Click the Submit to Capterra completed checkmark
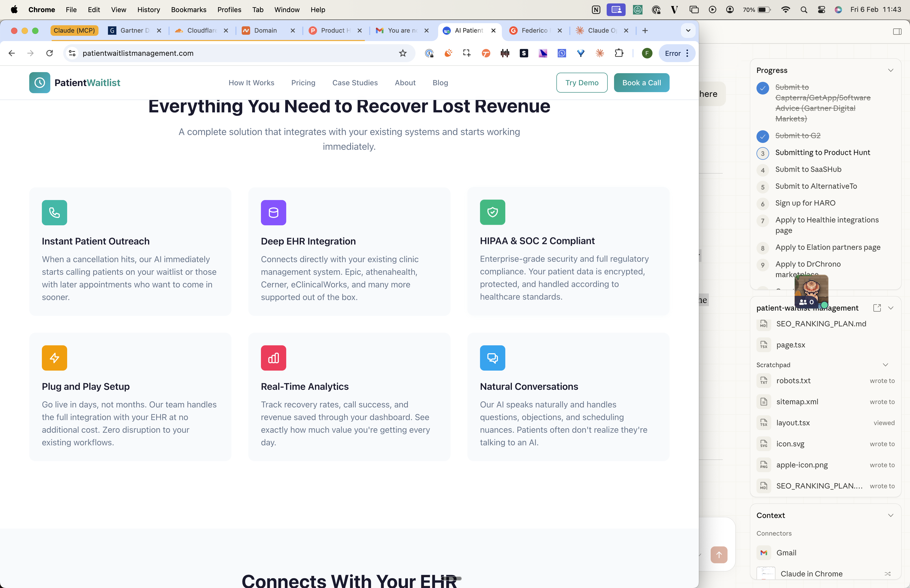Screen dimensions: 910x588 tap(763, 88)
